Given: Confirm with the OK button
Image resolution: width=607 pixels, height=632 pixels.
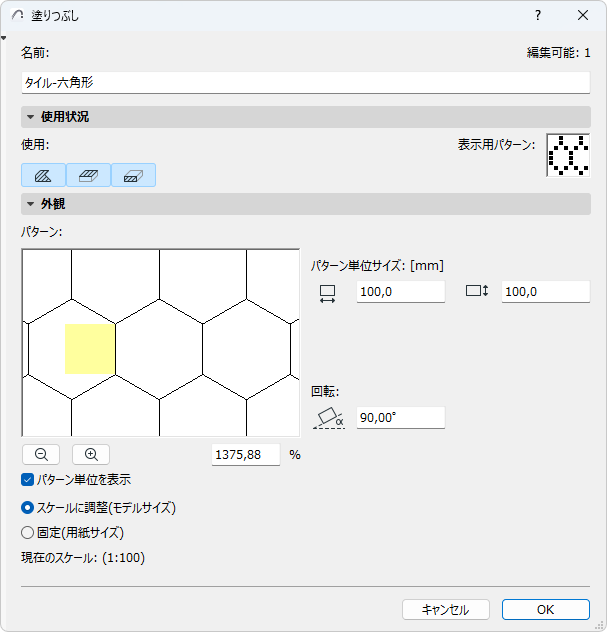Looking at the screenshot, I should point(545,609).
